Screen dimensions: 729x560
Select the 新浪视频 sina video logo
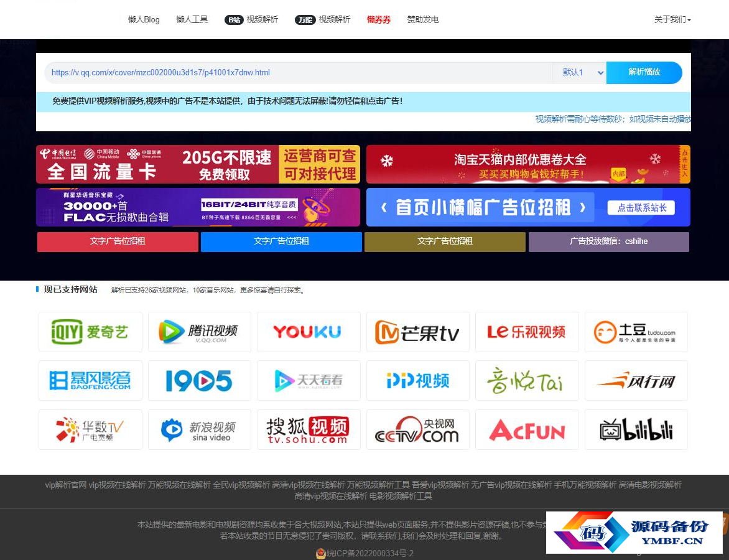click(200, 429)
